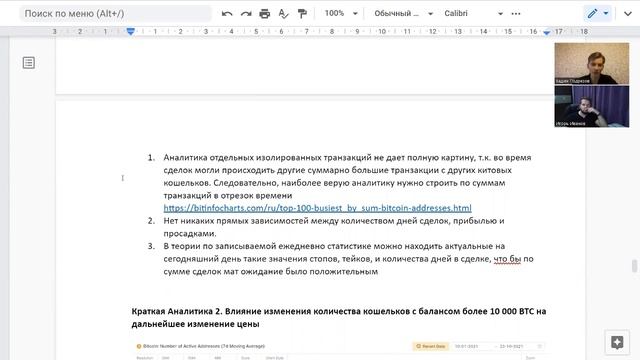Open the paragraph style dropdown
640x360 pixels.
point(403,13)
